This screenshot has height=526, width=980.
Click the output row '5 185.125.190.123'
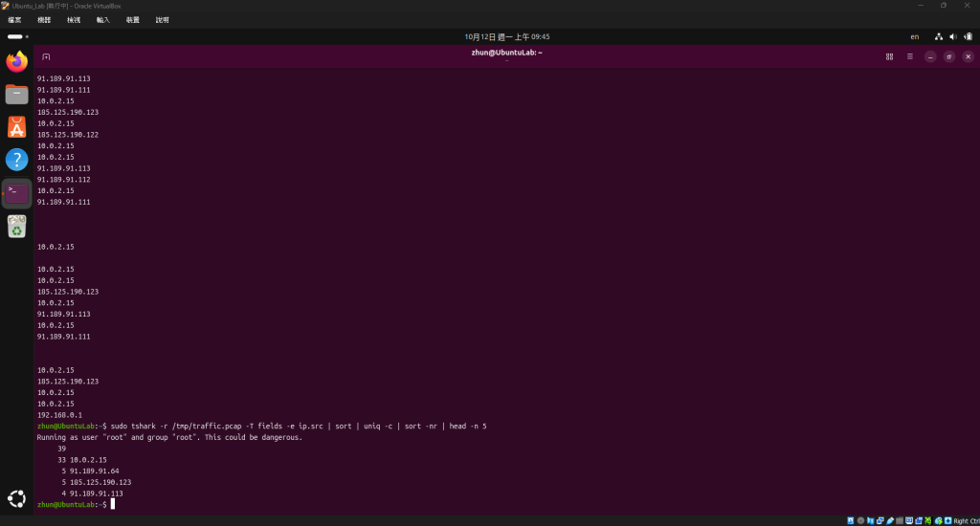pos(97,482)
